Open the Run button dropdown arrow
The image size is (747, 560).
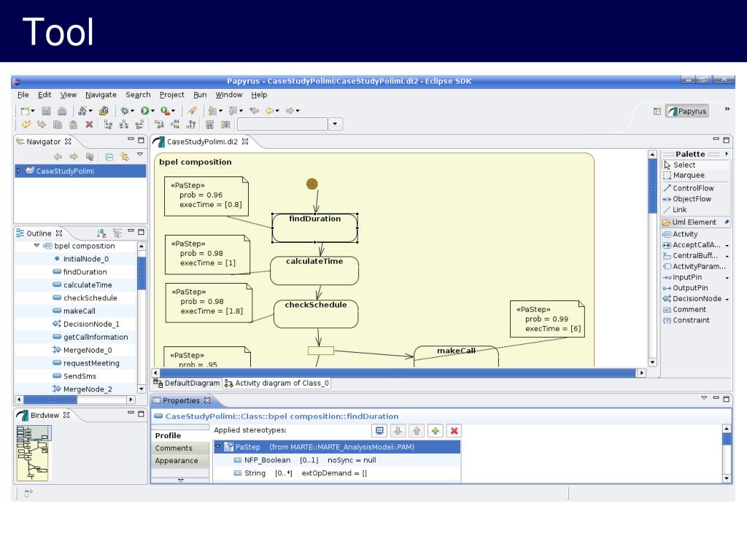(x=153, y=111)
